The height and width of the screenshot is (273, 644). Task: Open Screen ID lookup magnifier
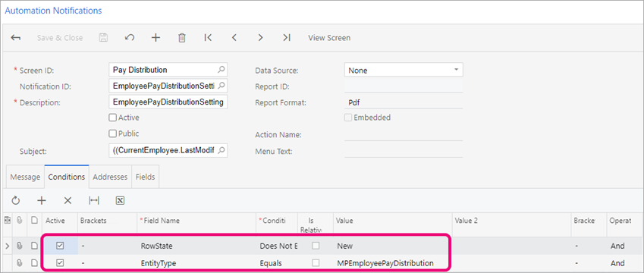click(221, 70)
